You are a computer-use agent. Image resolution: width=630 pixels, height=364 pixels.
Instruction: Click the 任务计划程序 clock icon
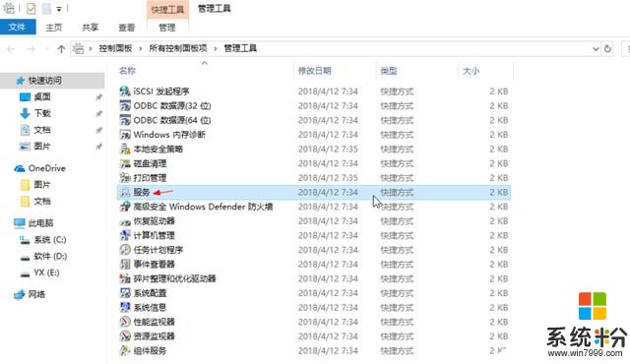point(125,250)
